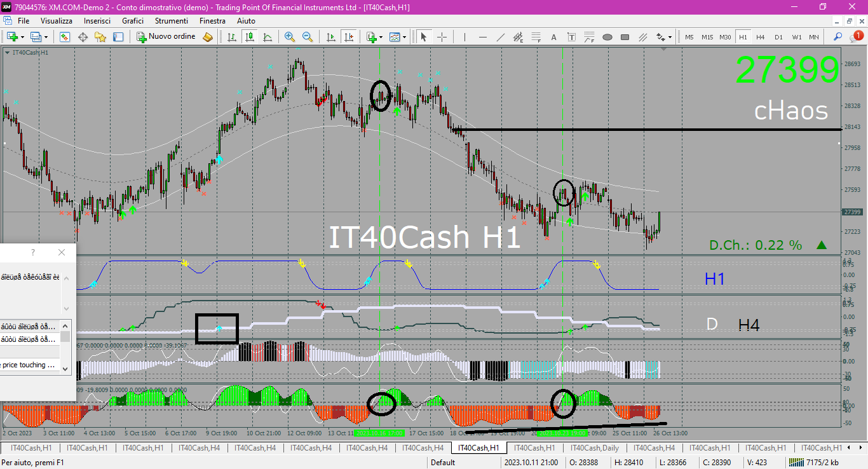
Task: Expand the triangle beside IT40Cash,H1 chart label
Action: 7,52
